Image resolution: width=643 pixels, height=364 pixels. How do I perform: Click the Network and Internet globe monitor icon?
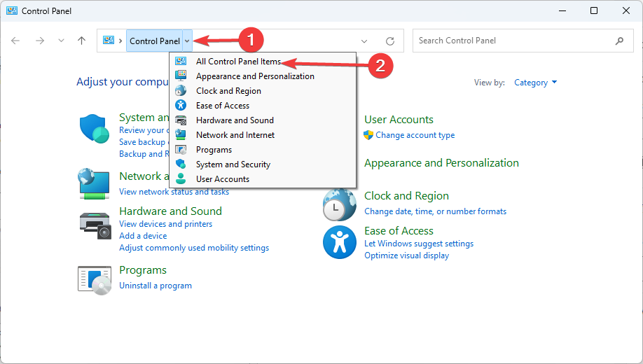pyautogui.click(x=94, y=183)
